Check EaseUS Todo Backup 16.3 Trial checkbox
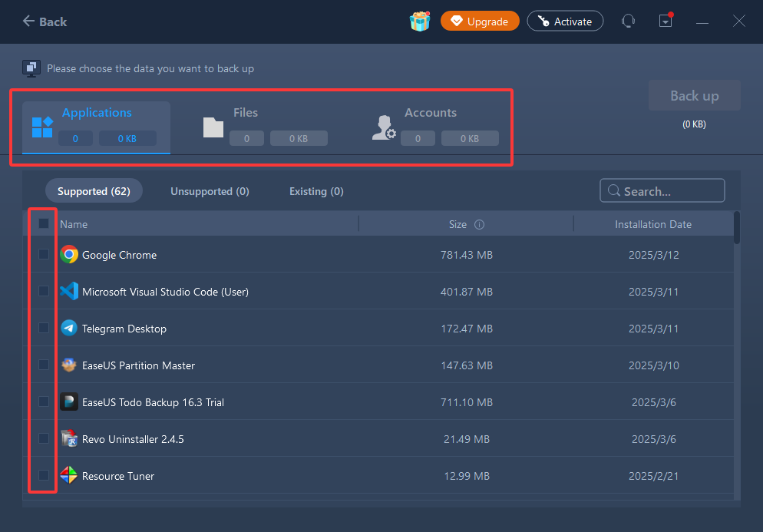 tap(44, 401)
